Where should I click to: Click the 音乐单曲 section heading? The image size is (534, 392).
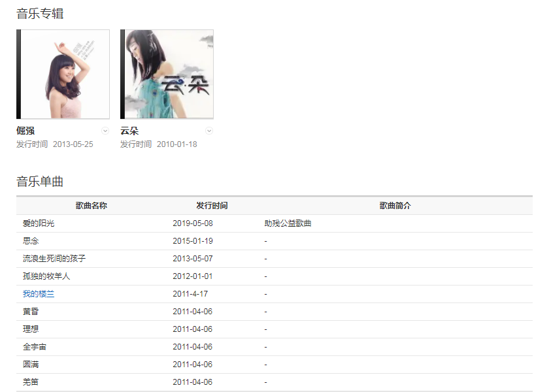(x=40, y=182)
